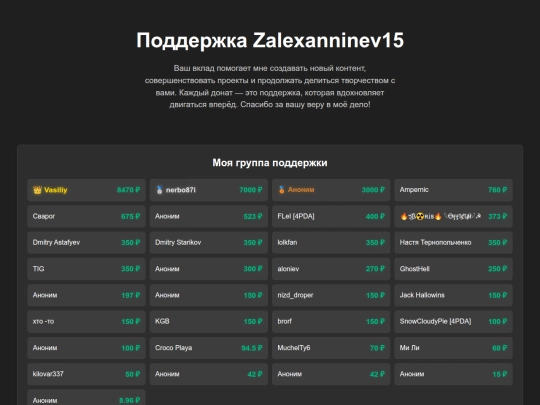The width and height of the screenshot is (540, 405).
Task: Click the '60 ₽' amount
Action: click(500, 348)
